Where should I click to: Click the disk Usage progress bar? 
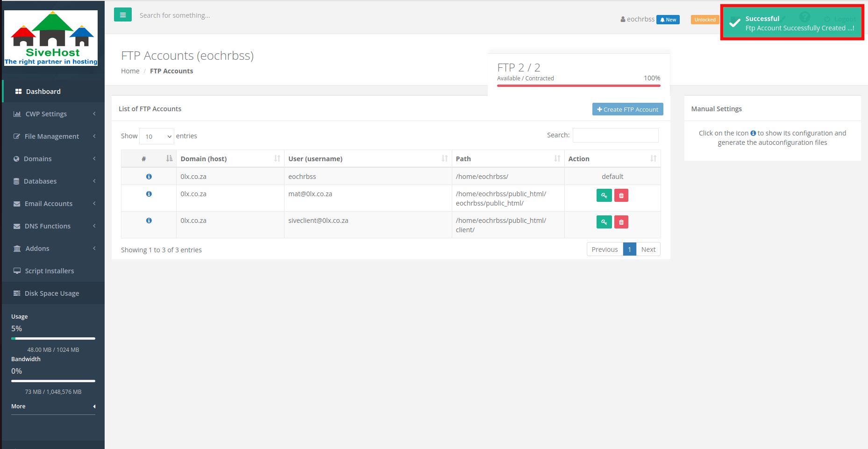point(53,338)
